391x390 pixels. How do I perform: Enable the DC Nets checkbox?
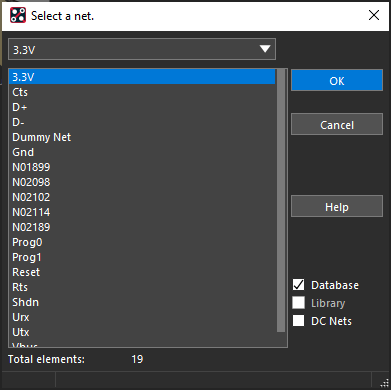click(298, 321)
